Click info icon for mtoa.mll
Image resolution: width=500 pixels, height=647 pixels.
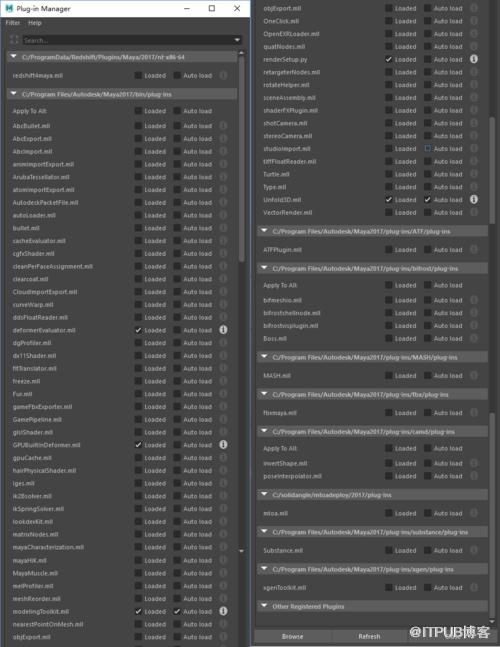pyautogui.click(x=474, y=513)
